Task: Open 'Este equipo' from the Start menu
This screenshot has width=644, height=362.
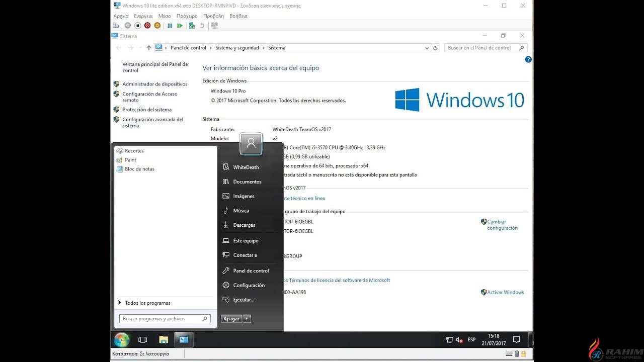Action: click(246, 241)
